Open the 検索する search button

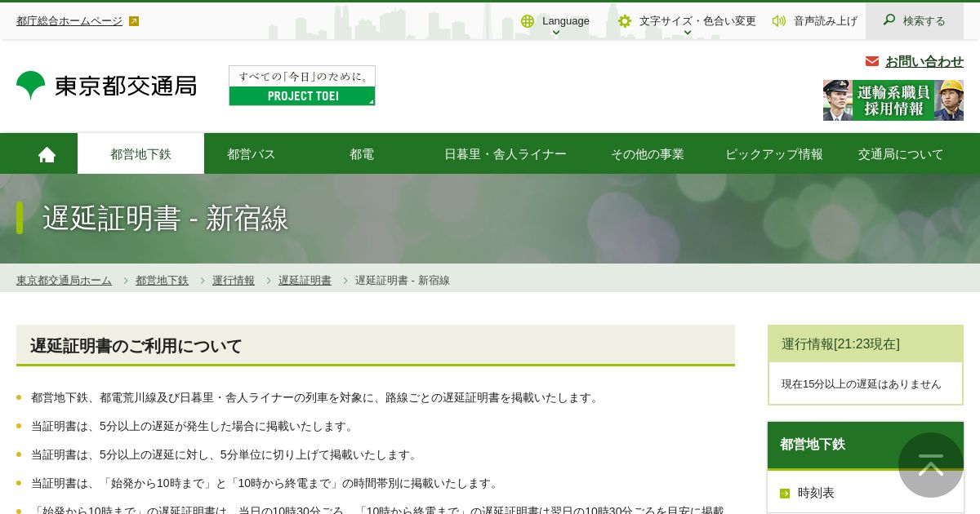point(915,20)
